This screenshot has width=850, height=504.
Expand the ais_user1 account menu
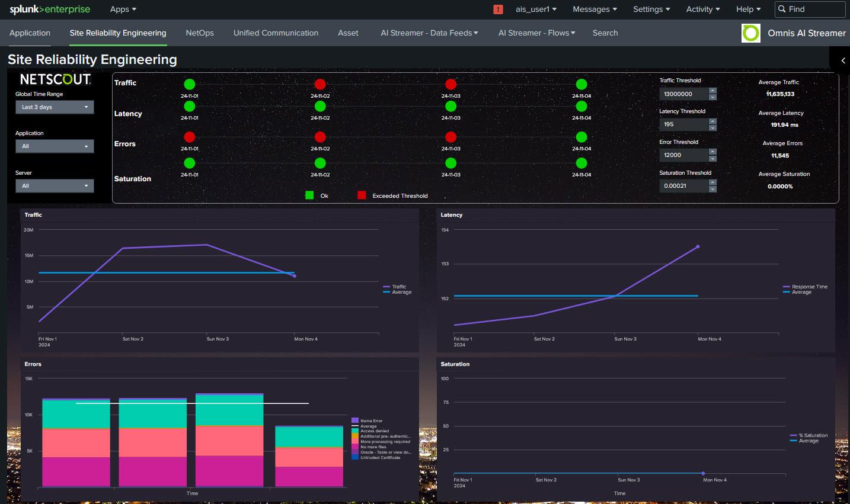(x=536, y=9)
